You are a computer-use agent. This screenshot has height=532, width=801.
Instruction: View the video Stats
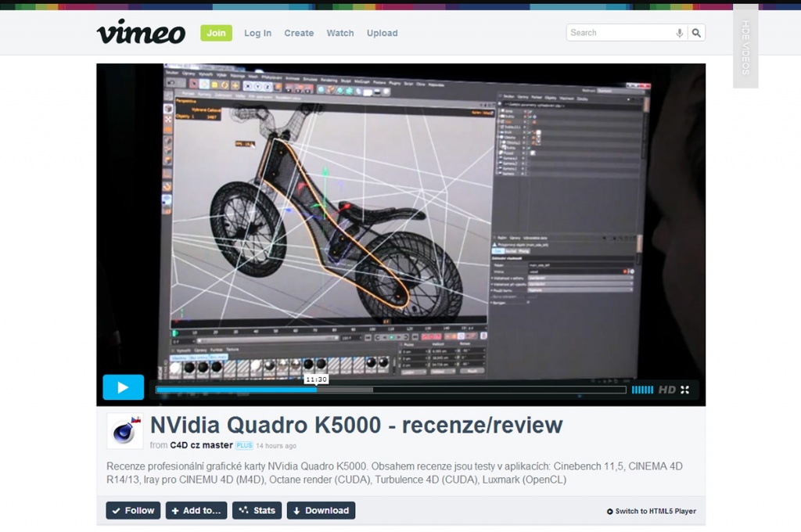click(257, 511)
